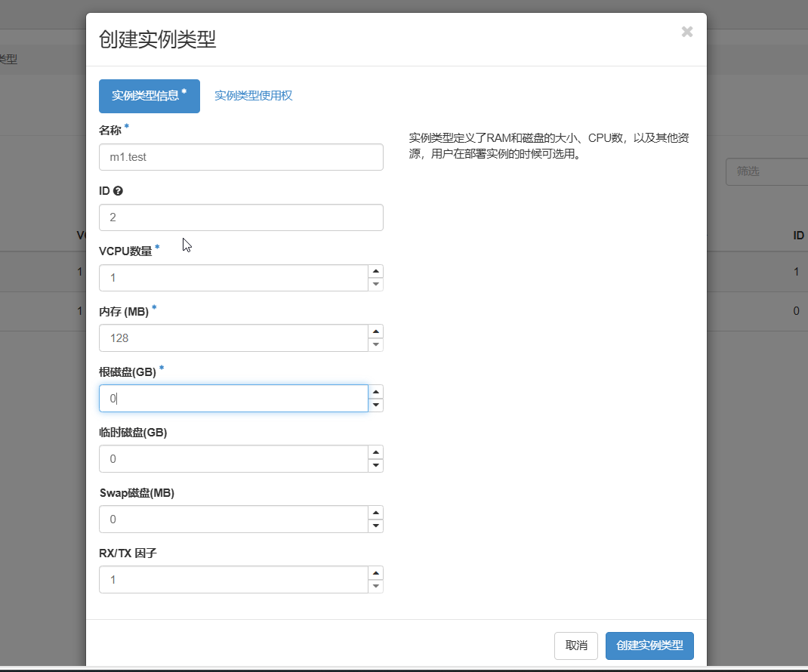Increment 内存 (MB) value

click(375, 331)
